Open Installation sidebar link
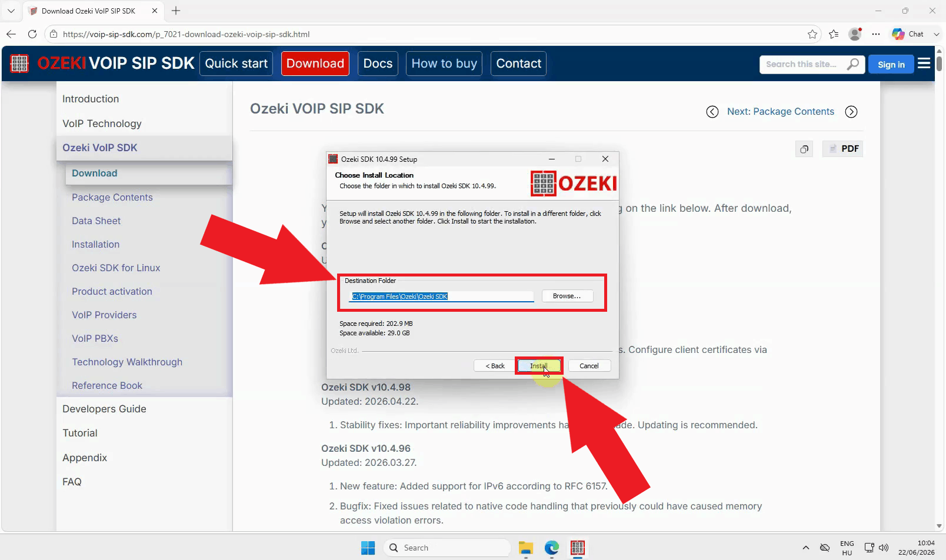The height and width of the screenshot is (560, 946). [95, 244]
